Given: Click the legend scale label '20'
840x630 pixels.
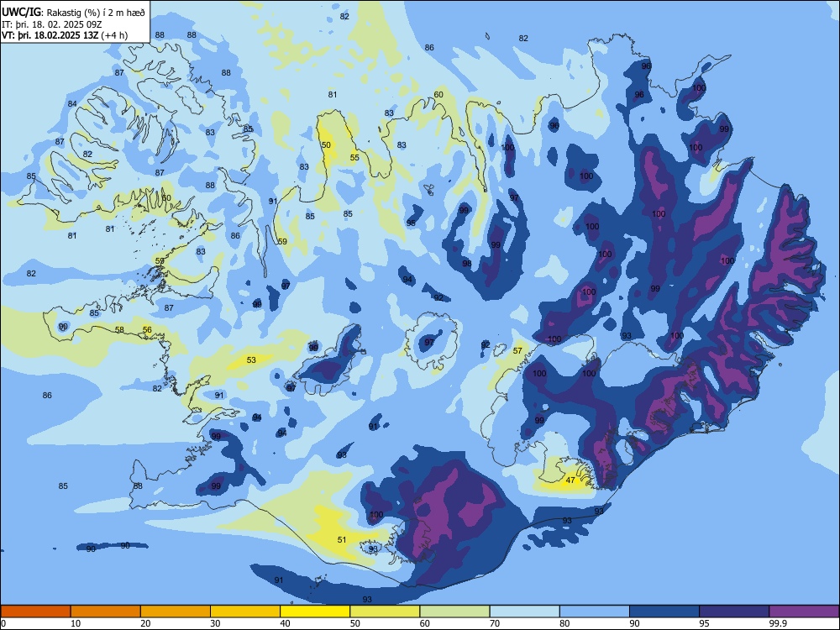Looking at the screenshot, I should pyautogui.click(x=145, y=623).
